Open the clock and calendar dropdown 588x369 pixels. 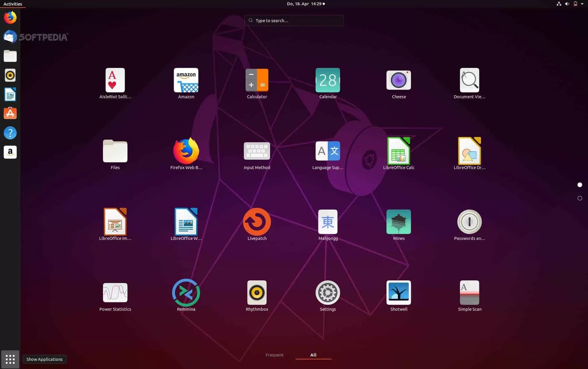click(x=305, y=4)
